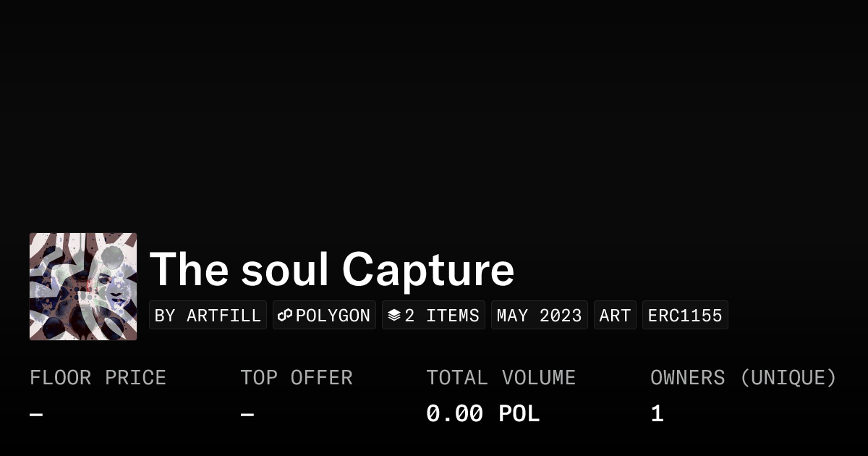The width and height of the screenshot is (868, 456).
Task: Click the unique owners count of 1
Action: [x=657, y=414]
